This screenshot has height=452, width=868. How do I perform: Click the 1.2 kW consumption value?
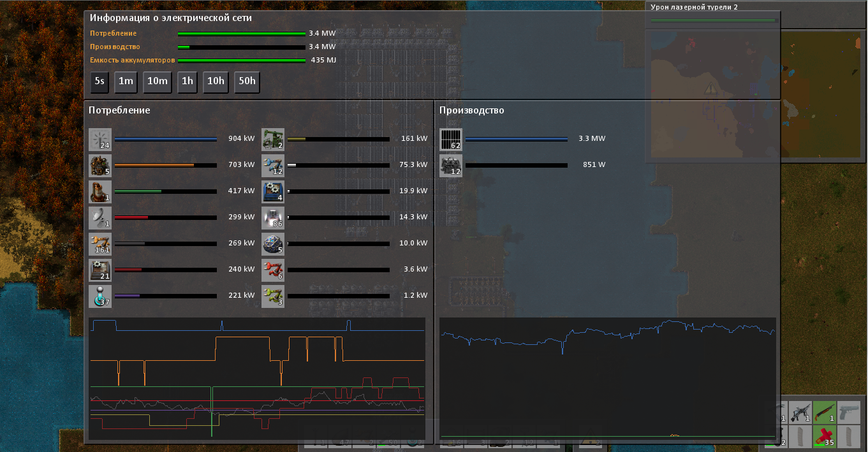click(x=416, y=295)
